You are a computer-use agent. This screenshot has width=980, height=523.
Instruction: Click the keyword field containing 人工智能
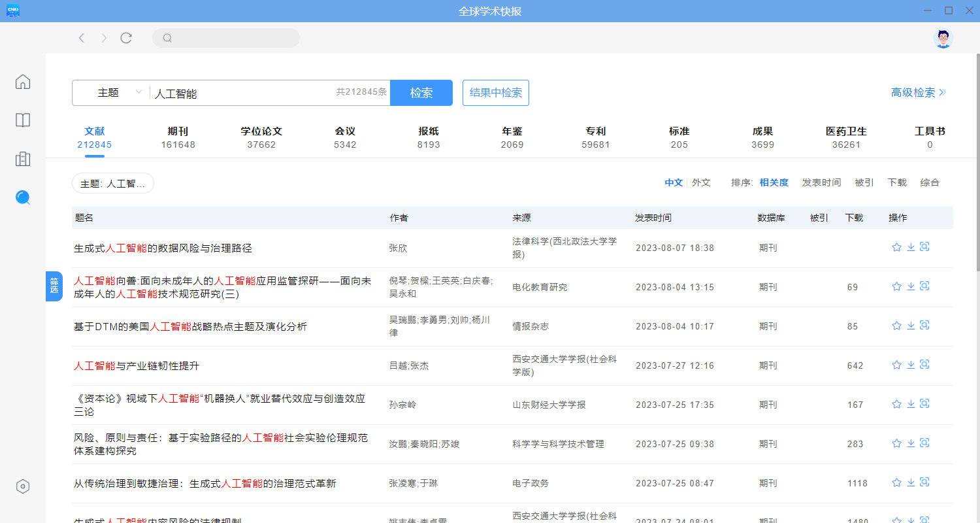click(x=242, y=93)
